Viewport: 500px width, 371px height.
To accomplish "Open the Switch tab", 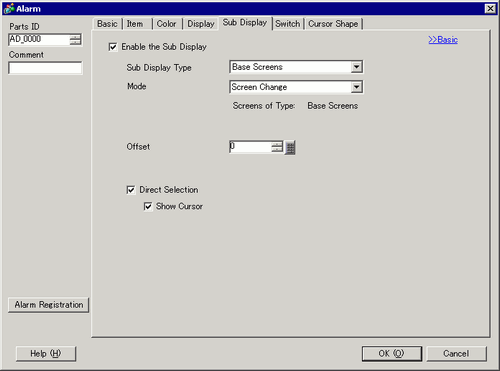I will 288,24.
